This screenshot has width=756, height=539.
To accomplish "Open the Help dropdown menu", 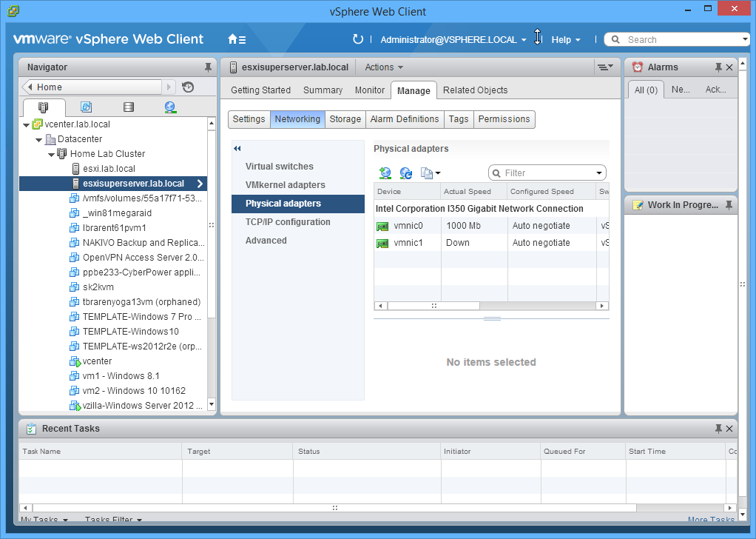I will (566, 39).
